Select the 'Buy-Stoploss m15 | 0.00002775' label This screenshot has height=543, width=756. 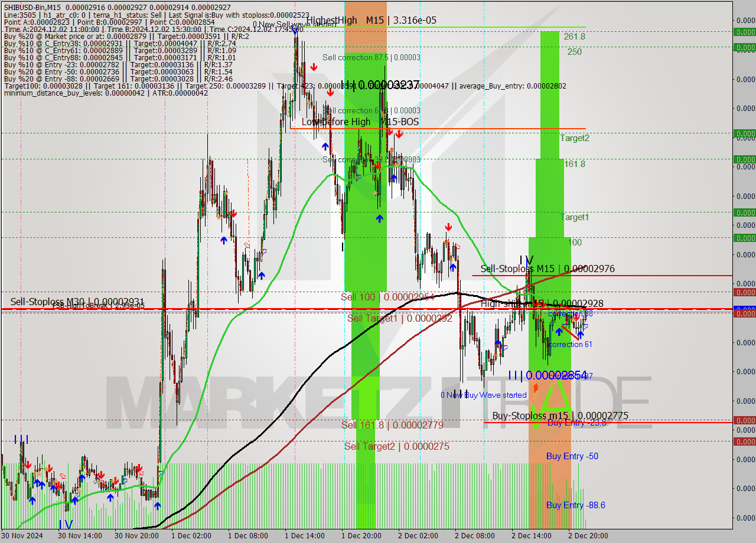561,416
